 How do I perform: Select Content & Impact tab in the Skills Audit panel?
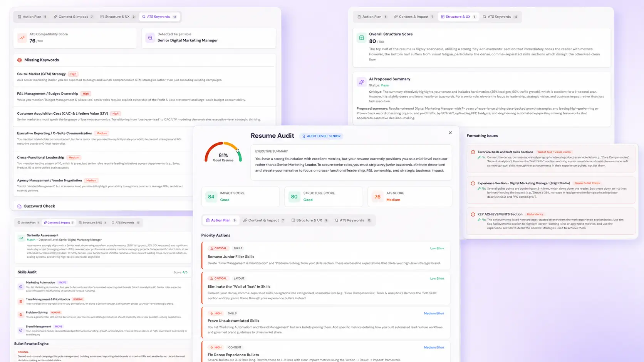pyautogui.click(x=59, y=223)
